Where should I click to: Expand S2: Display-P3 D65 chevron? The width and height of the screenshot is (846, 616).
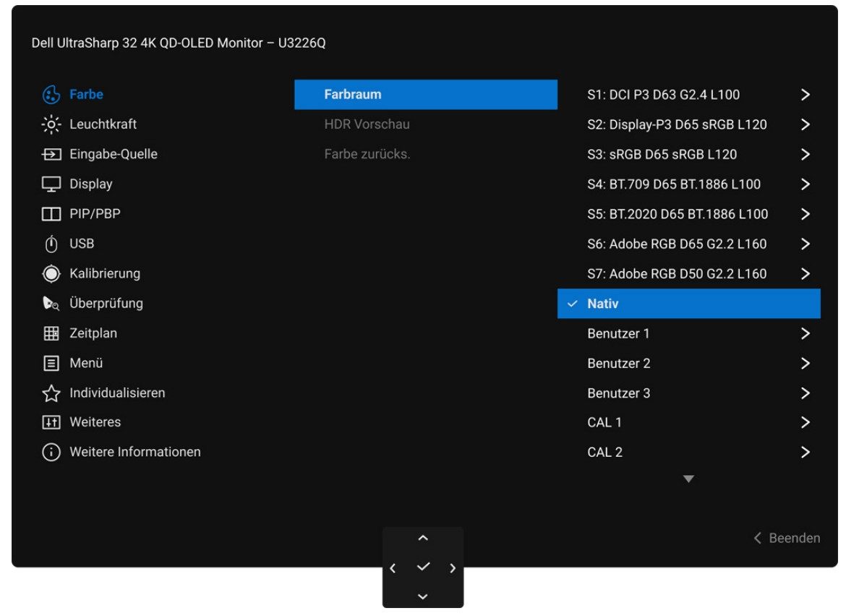coord(805,124)
